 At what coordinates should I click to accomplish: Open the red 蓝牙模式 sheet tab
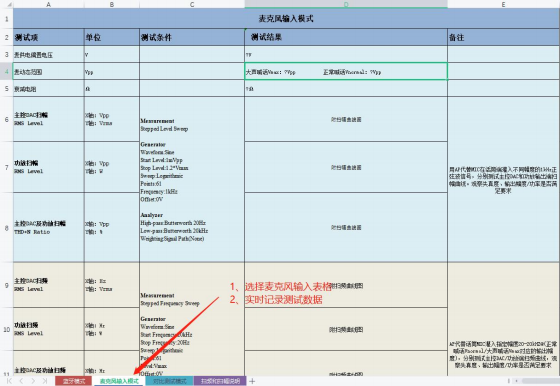pos(74,381)
